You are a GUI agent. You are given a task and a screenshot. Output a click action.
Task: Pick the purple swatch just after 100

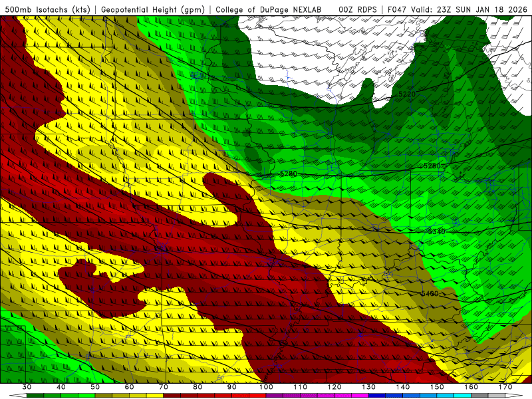275,396
